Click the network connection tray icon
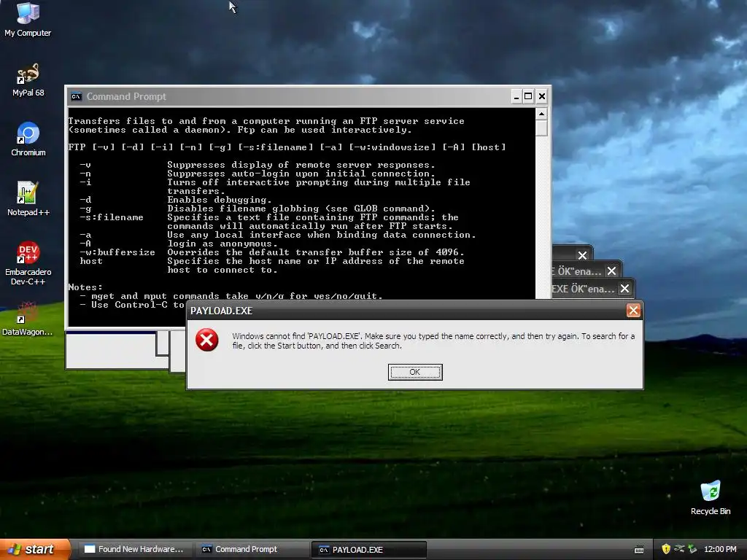The width and height of the screenshot is (747, 560). coord(679,549)
